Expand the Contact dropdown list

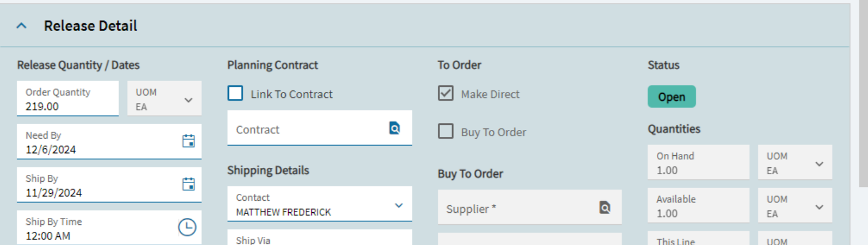point(399,205)
